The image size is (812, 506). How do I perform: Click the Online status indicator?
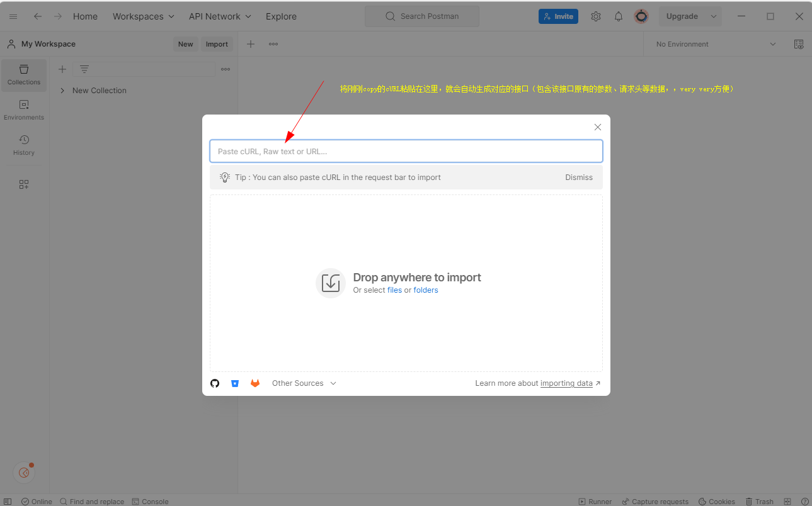(37, 502)
